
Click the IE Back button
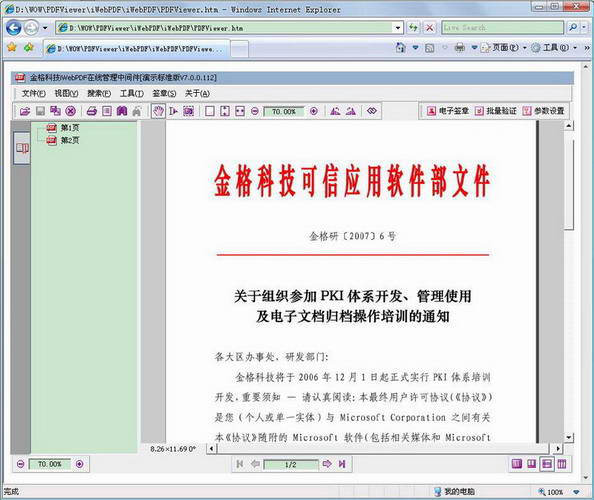coord(14,28)
